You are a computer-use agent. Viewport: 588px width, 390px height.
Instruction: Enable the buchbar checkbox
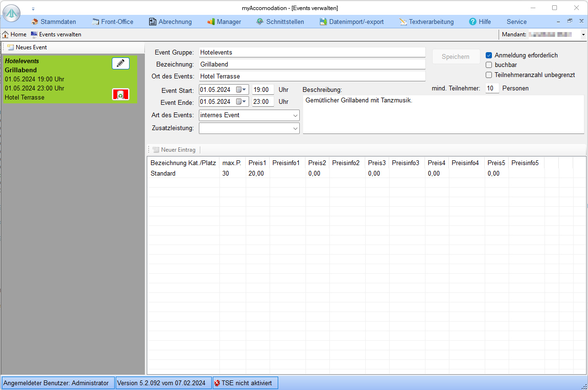tap(489, 65)
